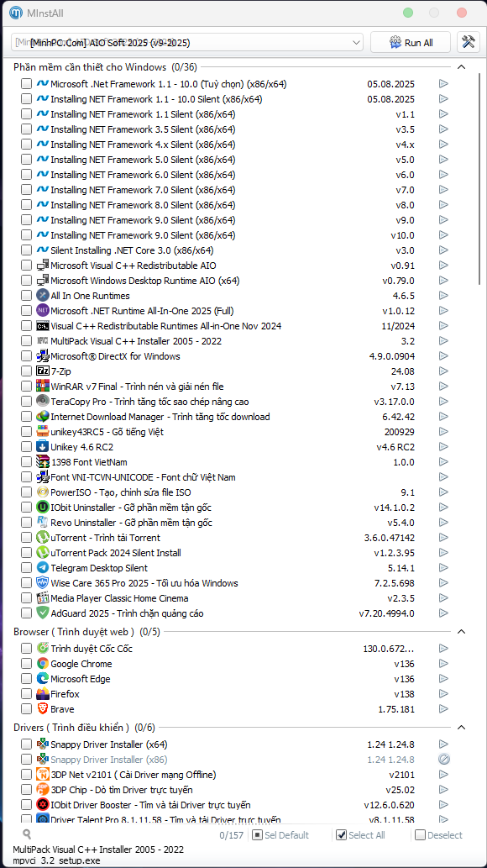This screenshot has width=487, height=868.
Task: Click the Media Player Classic Home Cinema icon
Action: click(43, 598)
